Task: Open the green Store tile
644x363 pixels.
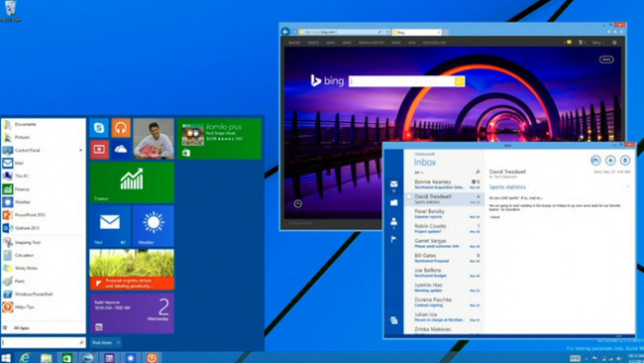Action: [x=219, y=139]
